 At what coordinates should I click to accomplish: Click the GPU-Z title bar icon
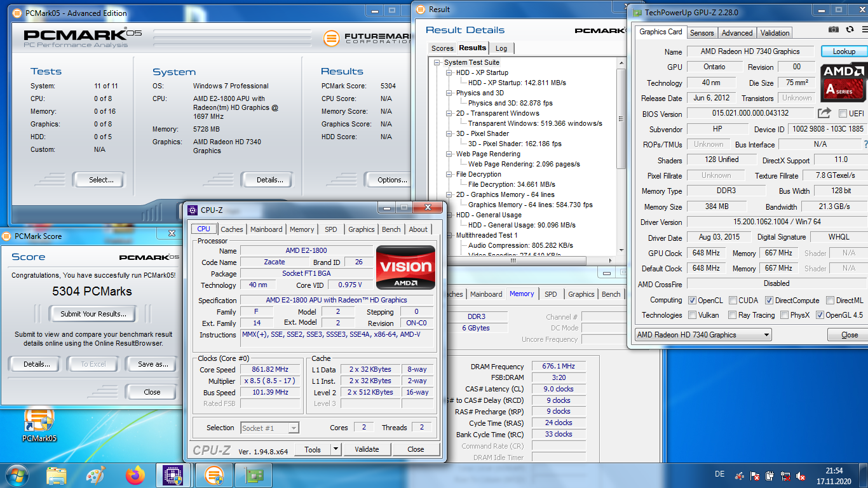[637, 12]
